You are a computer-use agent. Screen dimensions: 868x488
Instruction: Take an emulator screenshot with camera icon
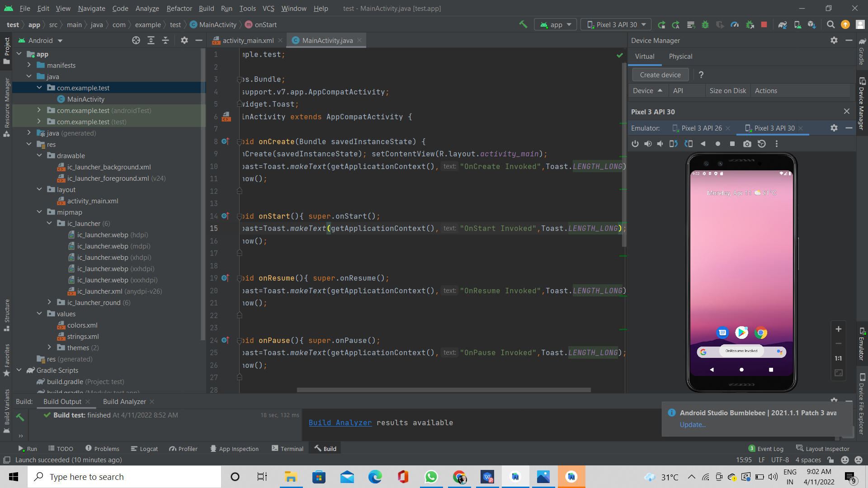pos(747,144)
